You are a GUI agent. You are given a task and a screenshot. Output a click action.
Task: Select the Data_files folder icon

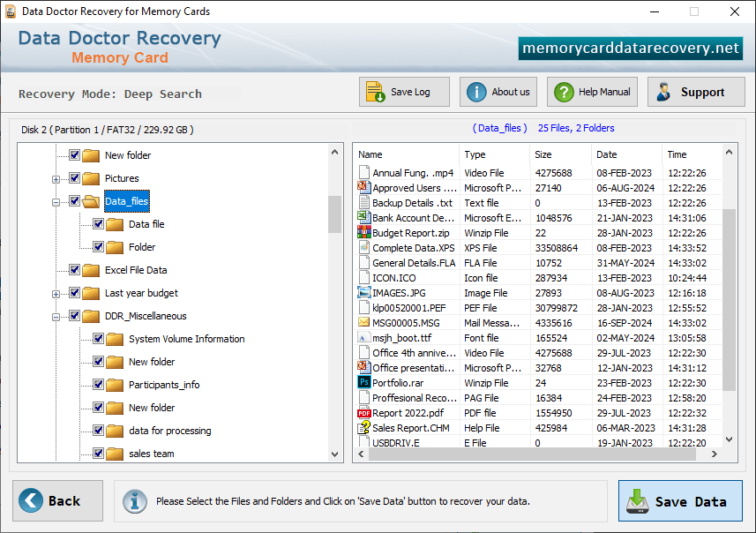91,201
